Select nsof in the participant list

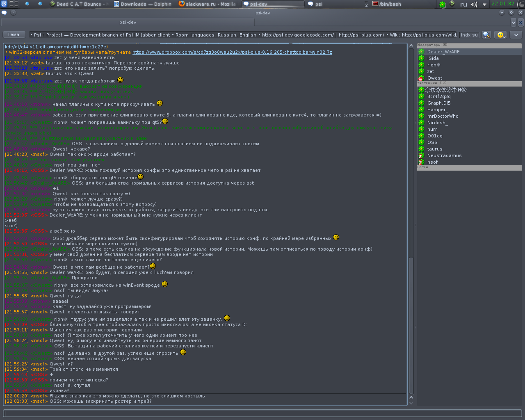point(469,162)
